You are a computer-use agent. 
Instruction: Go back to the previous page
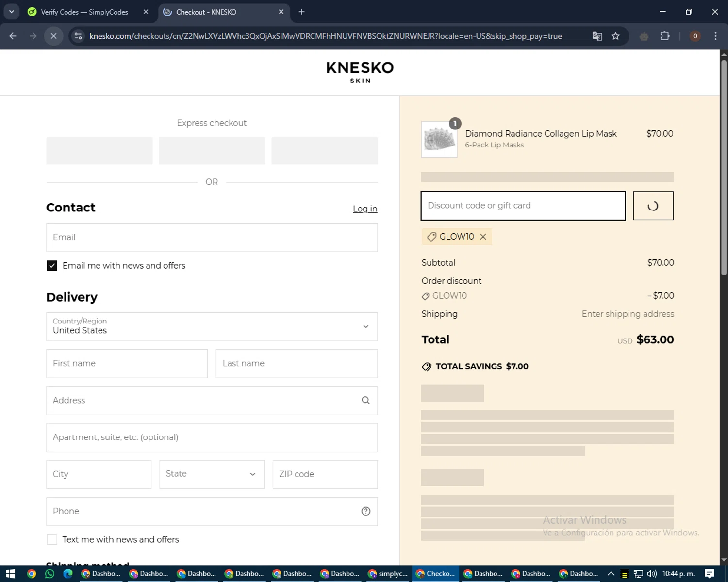tap(13, 36)
